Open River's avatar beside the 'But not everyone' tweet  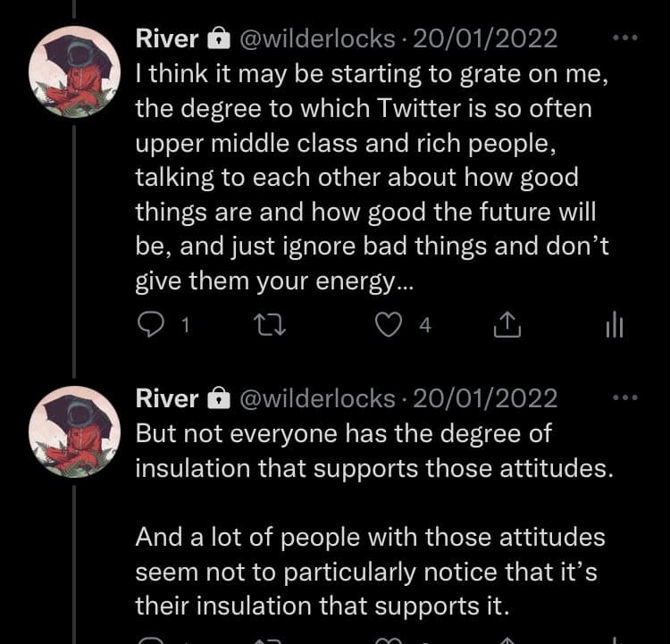73,431
